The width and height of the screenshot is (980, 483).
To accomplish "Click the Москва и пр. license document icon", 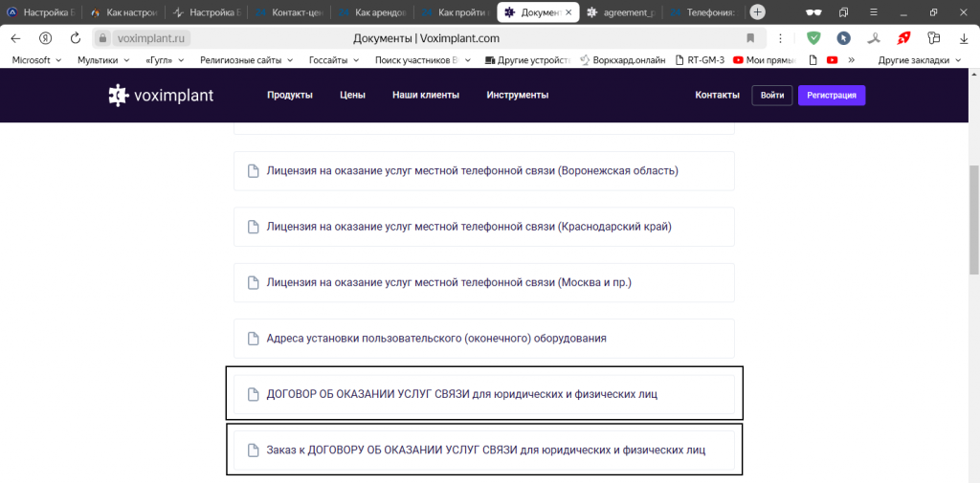I will pos(253,283).
